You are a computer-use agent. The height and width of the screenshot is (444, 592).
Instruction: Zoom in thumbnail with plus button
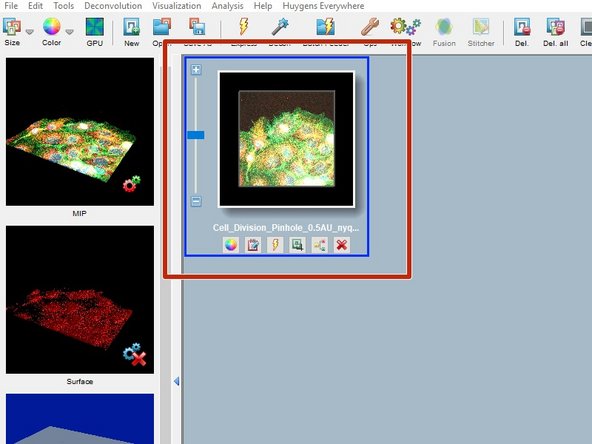point(196,69)
